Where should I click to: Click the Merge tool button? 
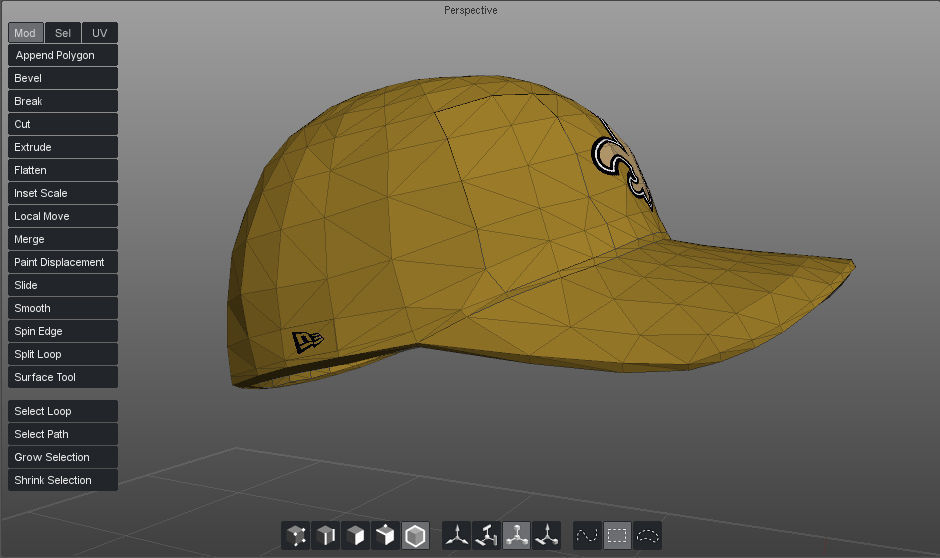click(x=63, y=239)
